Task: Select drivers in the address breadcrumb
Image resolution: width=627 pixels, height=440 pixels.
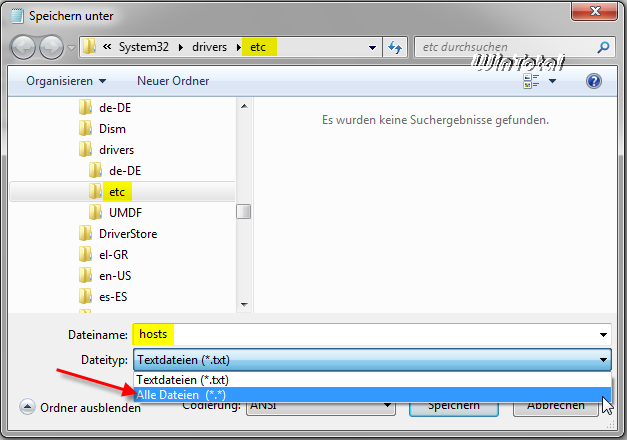Action: coord(209,47)
